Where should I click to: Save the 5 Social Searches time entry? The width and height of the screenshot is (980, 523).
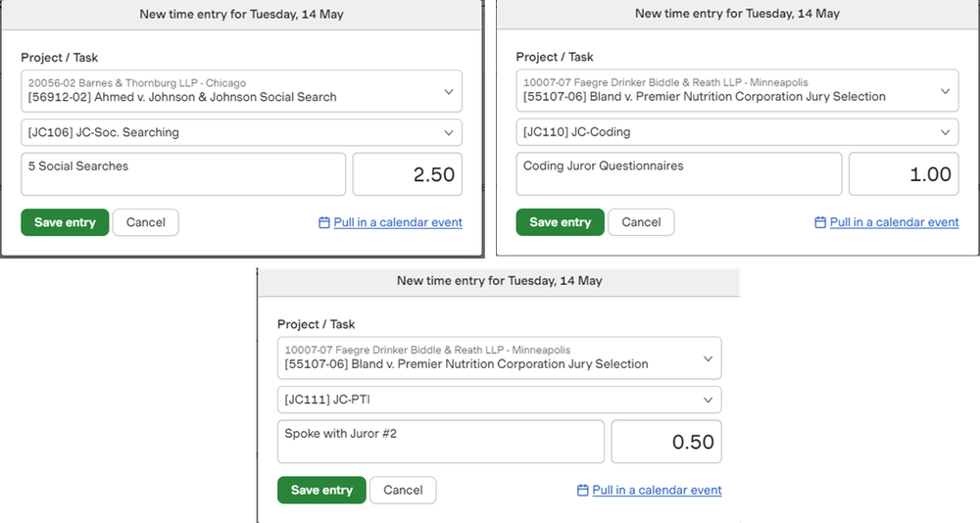tap(65, 222)
